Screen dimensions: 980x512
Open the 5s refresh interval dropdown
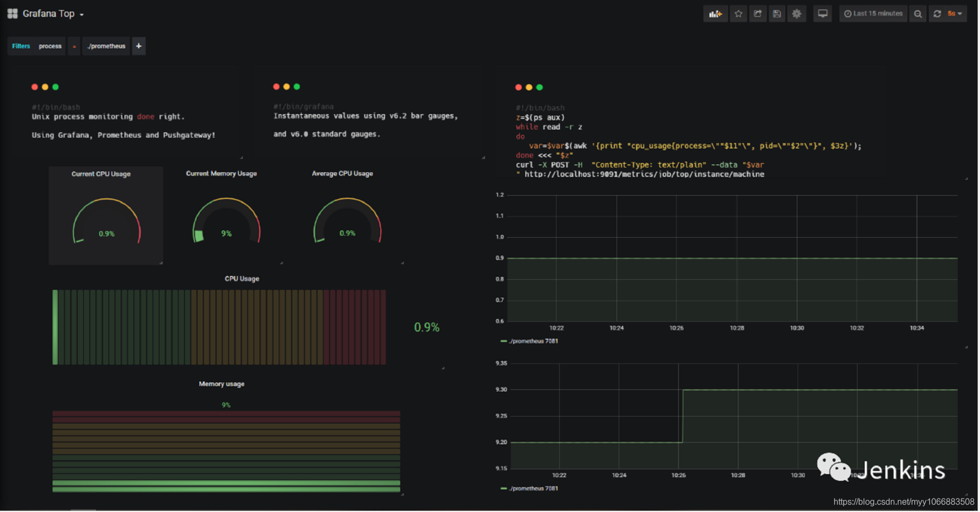(x=955, y=14)
